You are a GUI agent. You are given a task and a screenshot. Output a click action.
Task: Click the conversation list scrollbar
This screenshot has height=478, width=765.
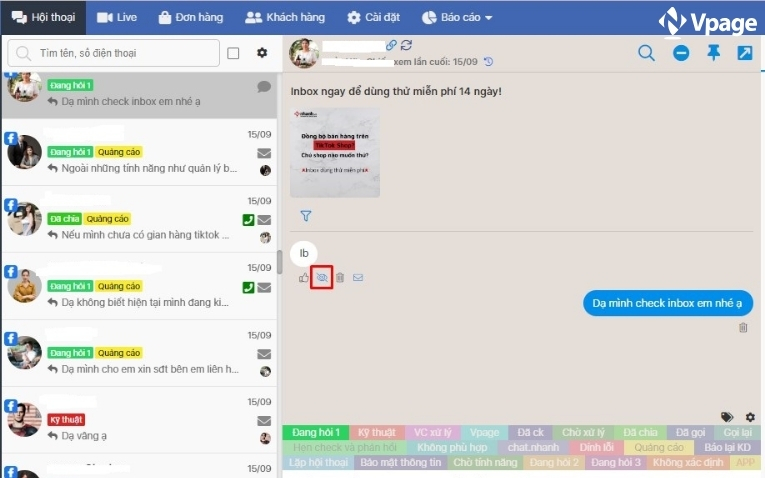[x=280, y=262]
